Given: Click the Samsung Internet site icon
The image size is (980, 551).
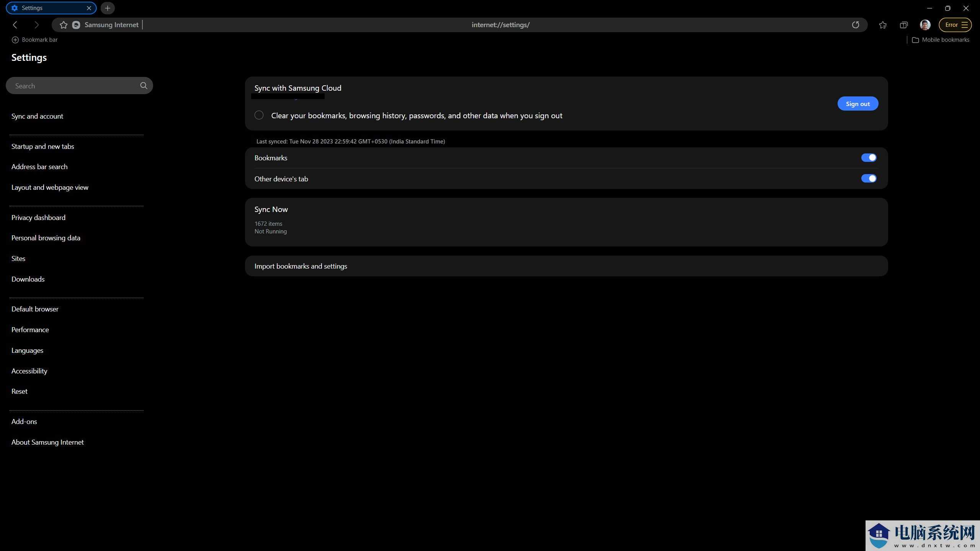Looking at the screenshot, I should (x=76, y=25).
